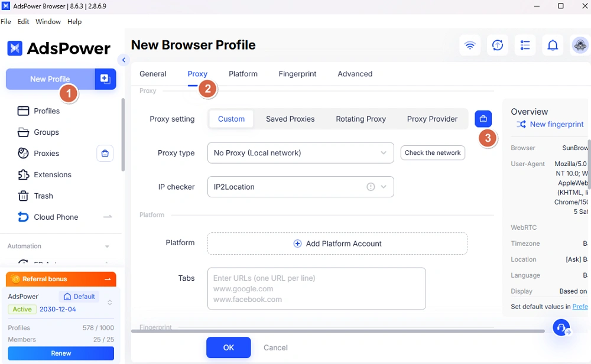The image size is (591, 364).
Task: Open the Edit menu
Action: pos(23,21)
